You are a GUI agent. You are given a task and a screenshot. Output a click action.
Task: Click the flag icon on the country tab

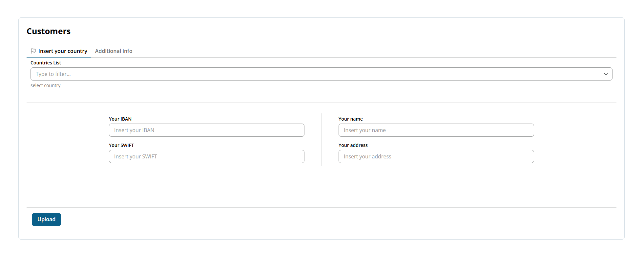click(33, 51)
